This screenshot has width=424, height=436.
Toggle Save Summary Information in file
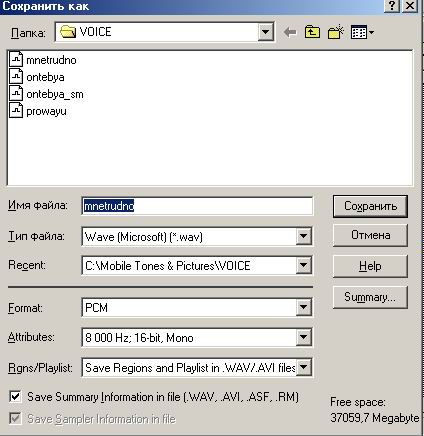tap(16, 397)
